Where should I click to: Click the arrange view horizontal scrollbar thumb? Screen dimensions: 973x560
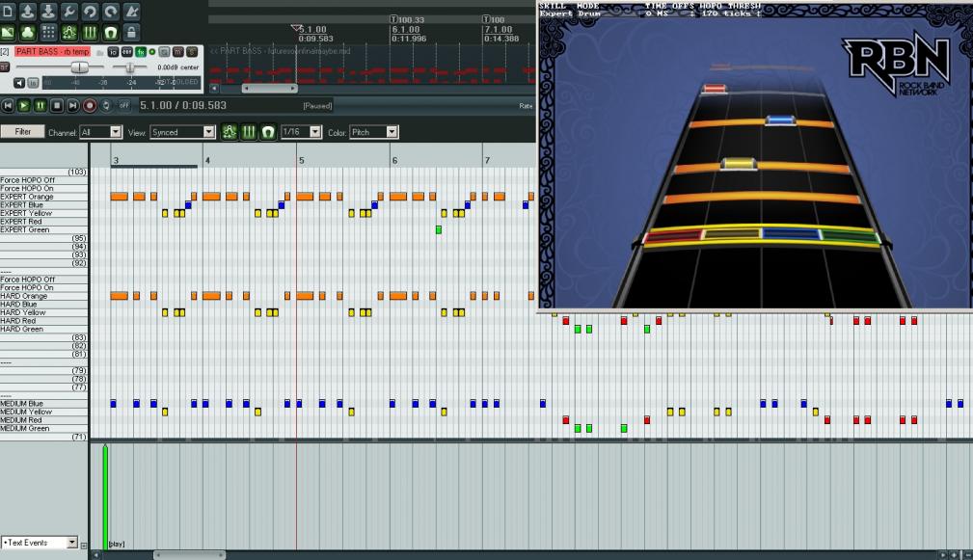tap(269, 89)
